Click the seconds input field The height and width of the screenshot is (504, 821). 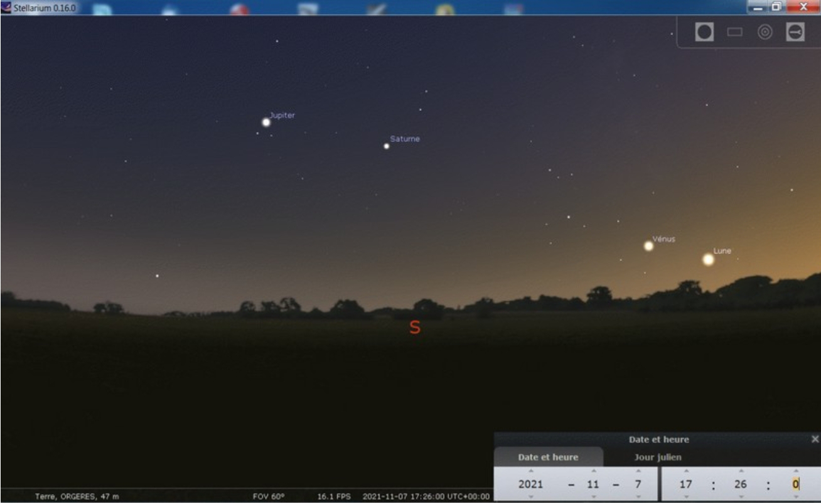(795, 485)
